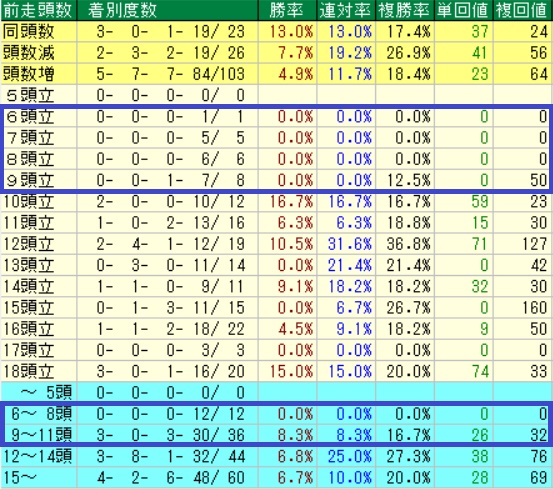Image resolution: width=553 pixels, height=489 pixels.
Task: Click 頭数減 複回値 value 56
Action: click(x=539, y=53)
